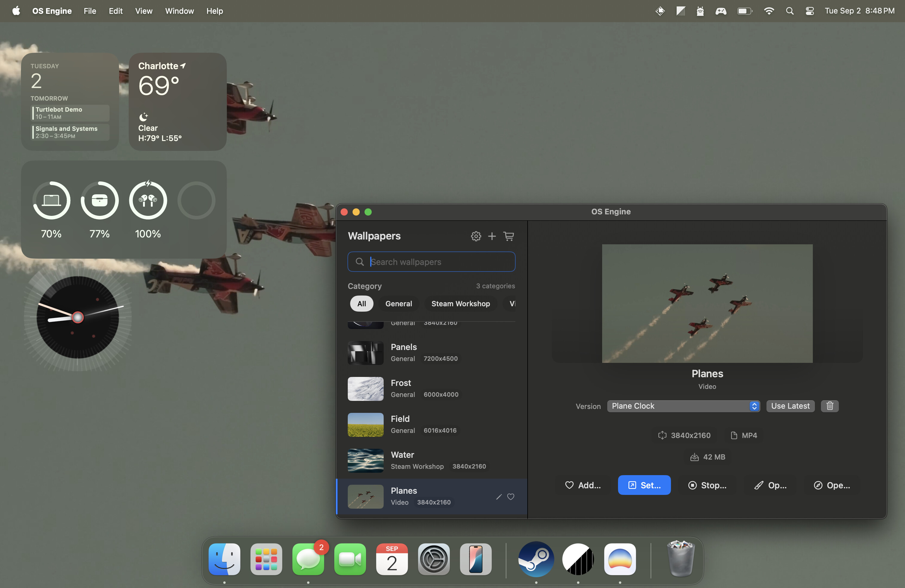The height and width of the screenshot is (588, 905).
Task: Open the wallpaper store cart icon
Action: click(509, 236)
